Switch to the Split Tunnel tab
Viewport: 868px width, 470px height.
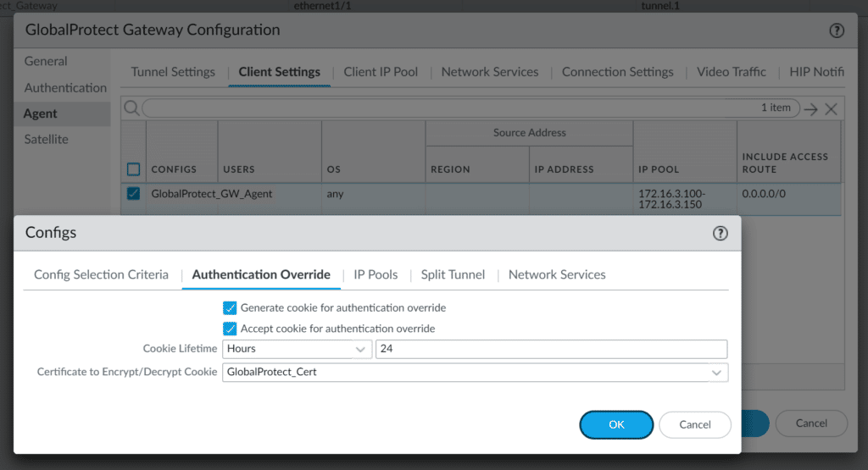tap(453, 274)
